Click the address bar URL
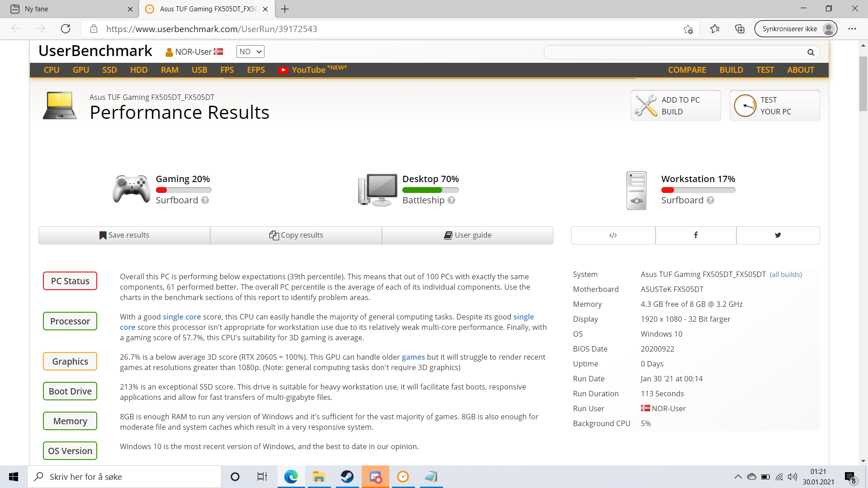The height and width of the screenshot is (488, 868). click(x=212, y=29)
